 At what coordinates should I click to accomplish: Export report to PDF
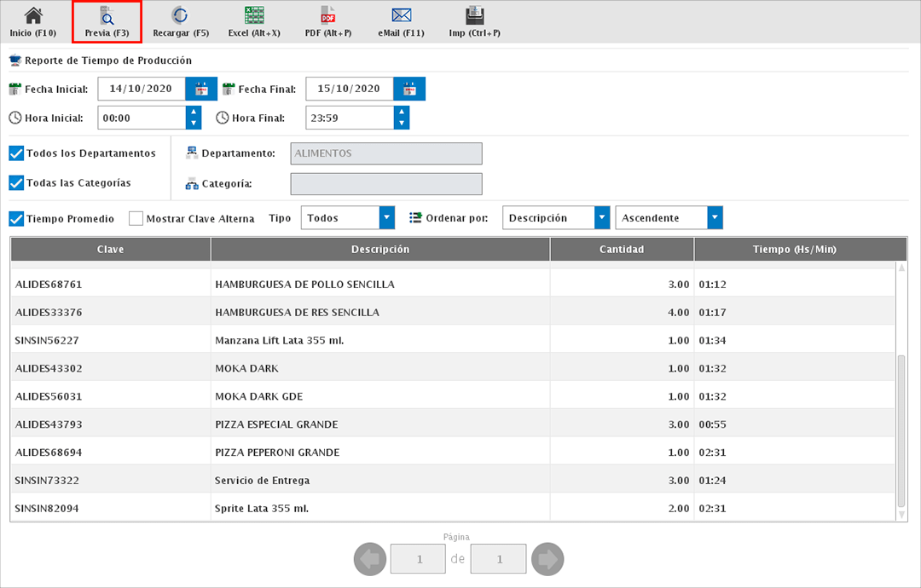pos(327,22)
